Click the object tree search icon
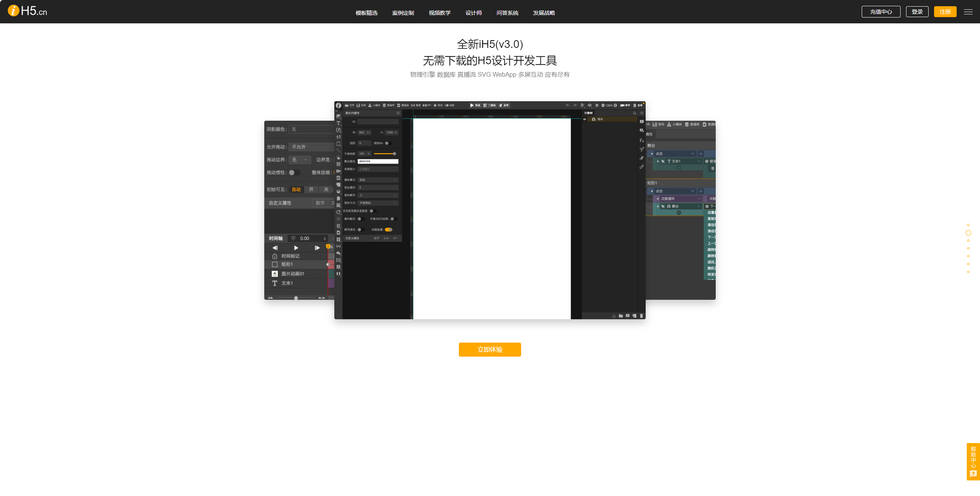 [x=634, y=113]
